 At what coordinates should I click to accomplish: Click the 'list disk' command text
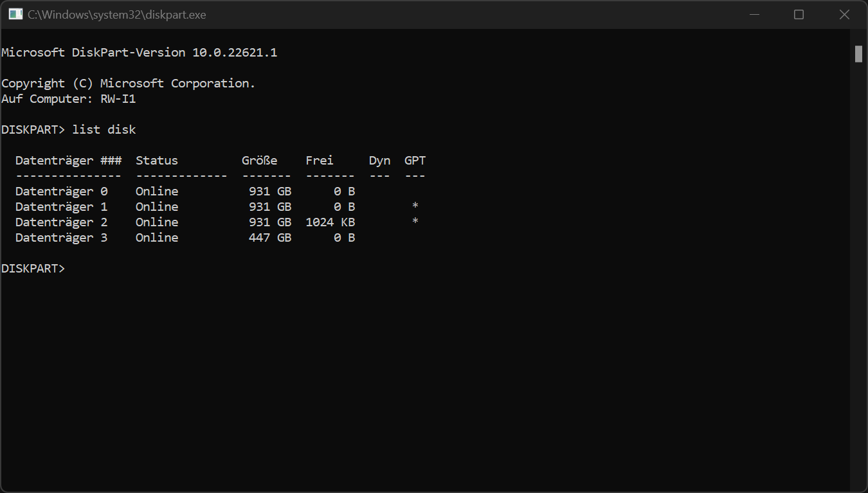[x=104, y=130]
